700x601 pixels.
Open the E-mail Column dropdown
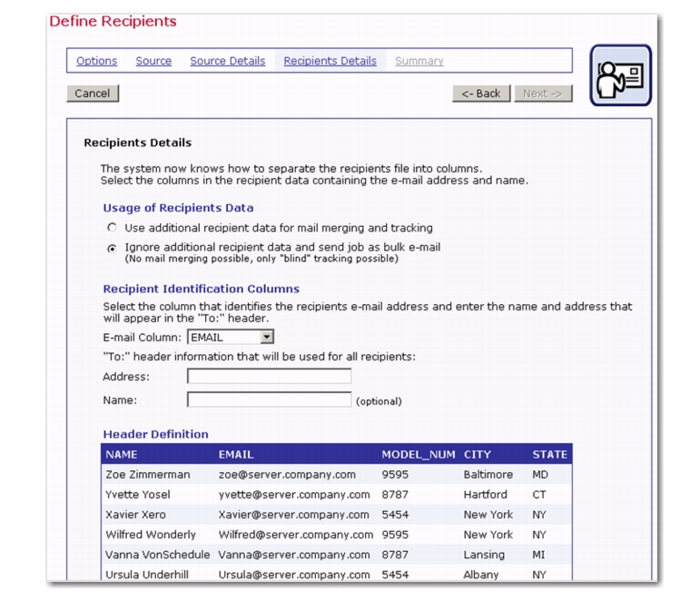click(x=231, y=337)
